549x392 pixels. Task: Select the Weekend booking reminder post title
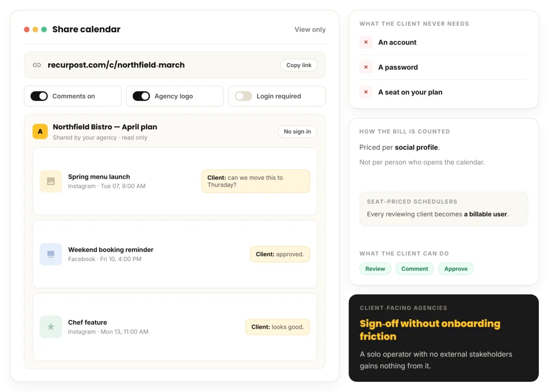[x=110, y=250]
